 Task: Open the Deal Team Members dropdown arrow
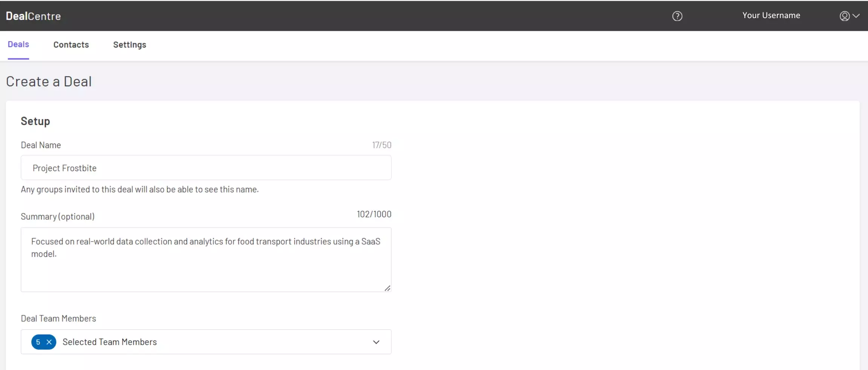coord(376,342)
